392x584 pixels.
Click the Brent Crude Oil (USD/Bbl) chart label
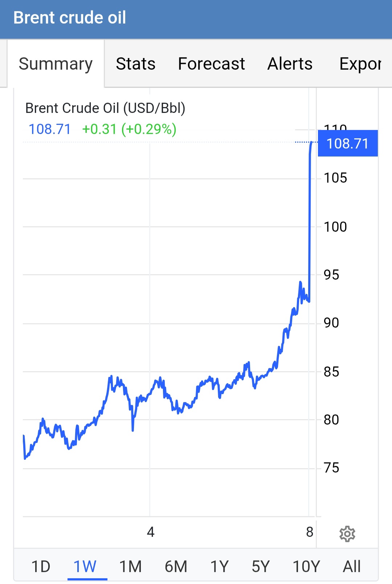pyautogui.click(x=105, y=108)
